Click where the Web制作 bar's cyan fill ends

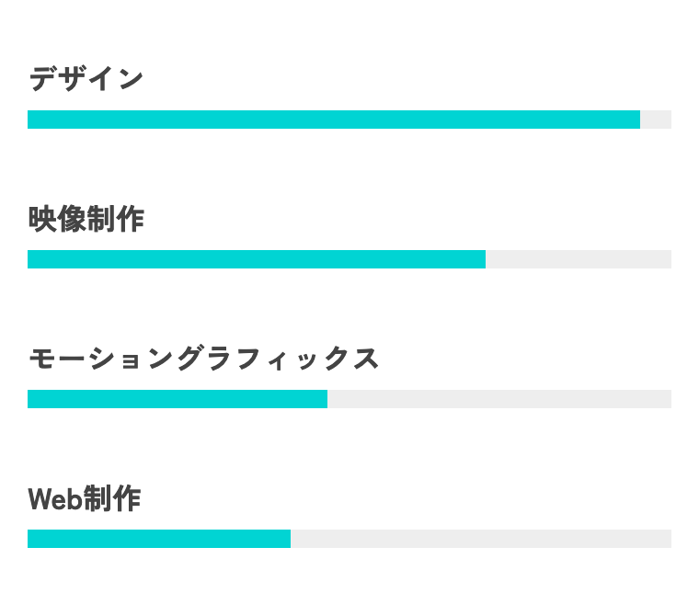pyautogui.click(x=290, y=539)
